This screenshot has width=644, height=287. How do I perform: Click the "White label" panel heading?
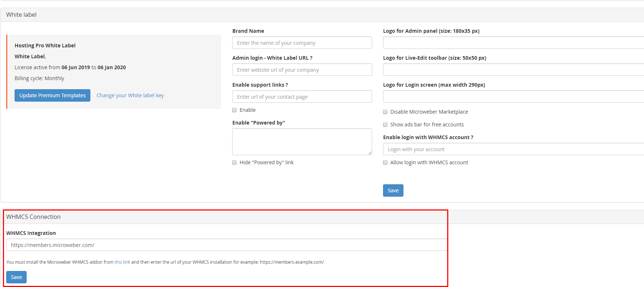point(22,15)
